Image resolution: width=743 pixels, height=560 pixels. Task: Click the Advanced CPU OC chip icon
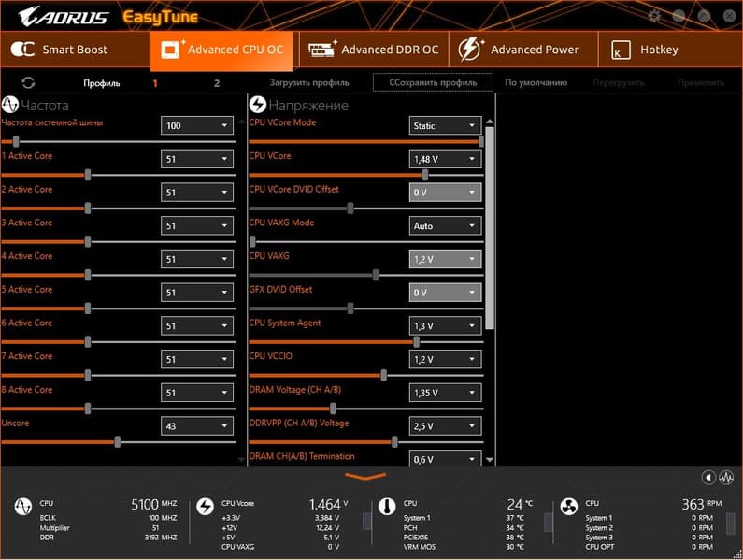coord(171,50)
